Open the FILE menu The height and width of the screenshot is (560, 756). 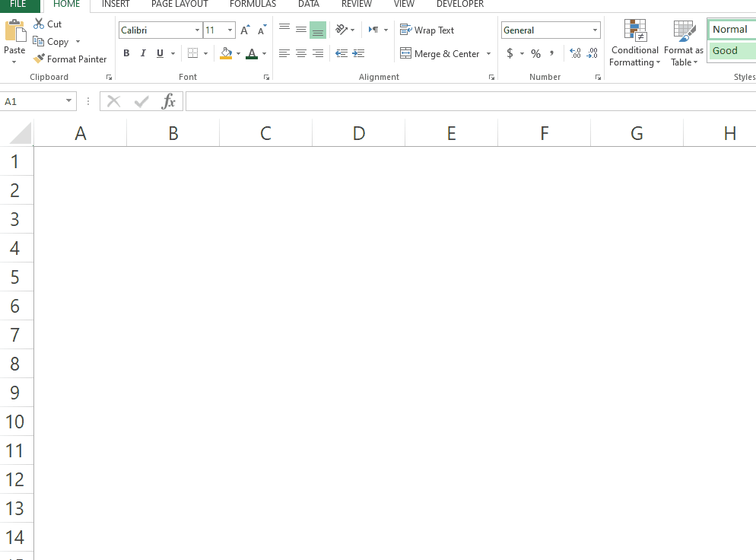click(x=18, y=5)
